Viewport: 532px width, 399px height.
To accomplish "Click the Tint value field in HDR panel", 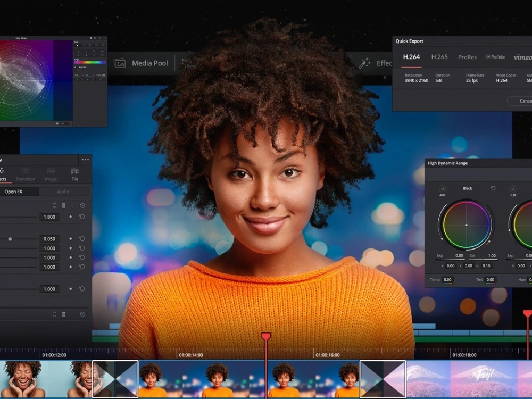I will click(x=491, y=280).
